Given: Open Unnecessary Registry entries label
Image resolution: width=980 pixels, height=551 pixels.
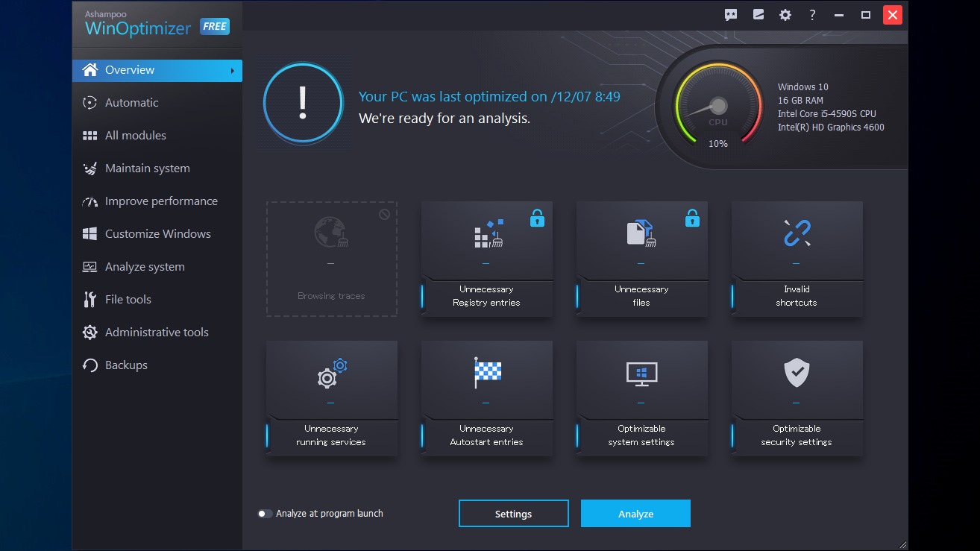Looking at the screenshot, I should tap(486, 296).
